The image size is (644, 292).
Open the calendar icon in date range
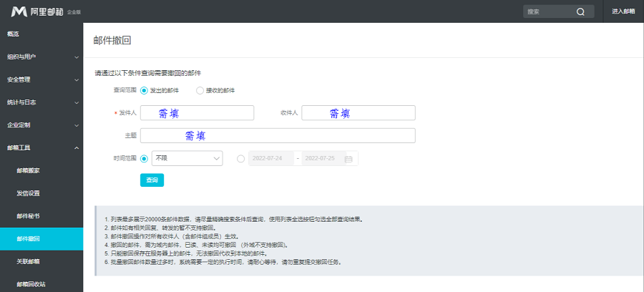348,159
